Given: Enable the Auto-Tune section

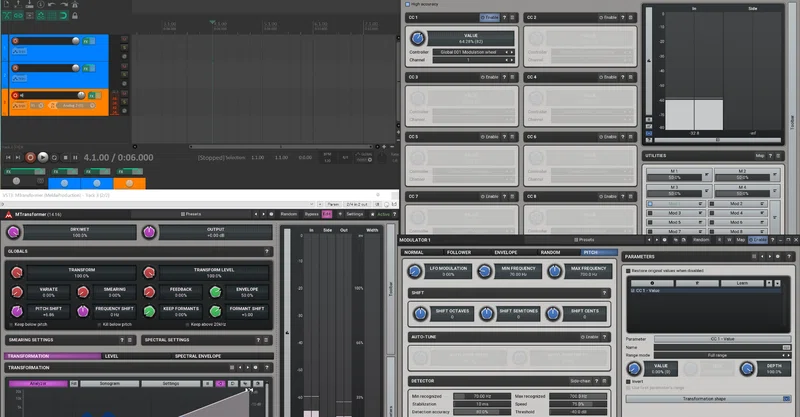Looking at the screenshot, I should point(589,337).
